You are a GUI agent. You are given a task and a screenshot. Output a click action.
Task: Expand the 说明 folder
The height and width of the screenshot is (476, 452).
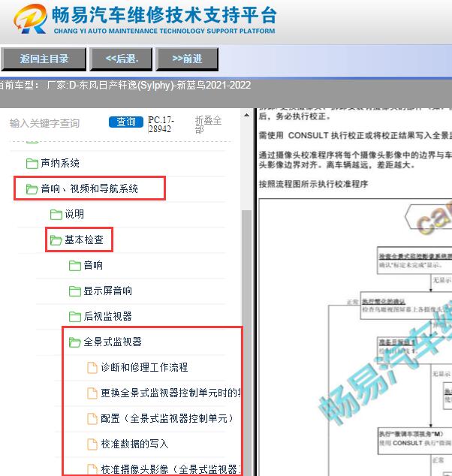[74, 214]
